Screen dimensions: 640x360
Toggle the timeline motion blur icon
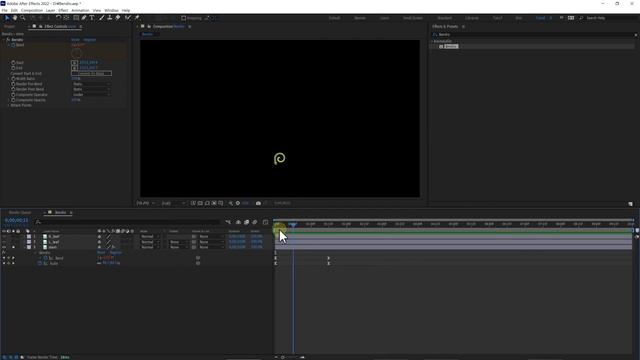[x=255, y=222]
